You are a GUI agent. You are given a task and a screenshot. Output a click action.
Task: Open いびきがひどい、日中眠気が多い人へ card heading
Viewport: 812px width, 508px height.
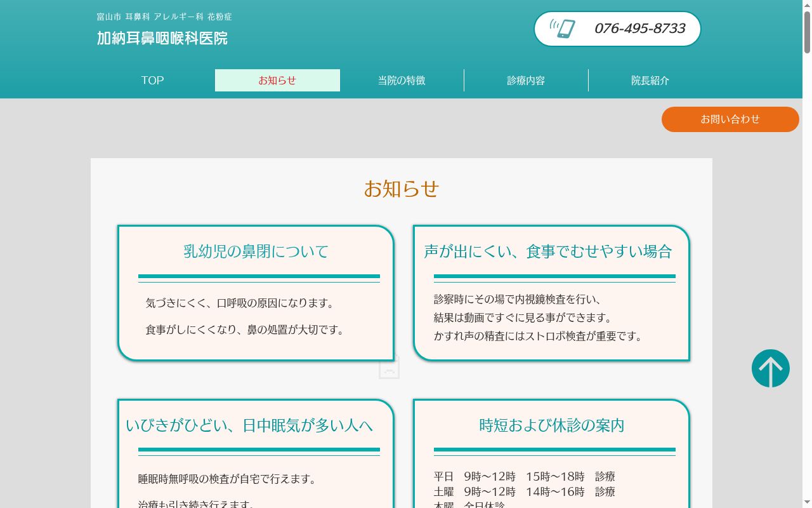(x=249, y=425)
